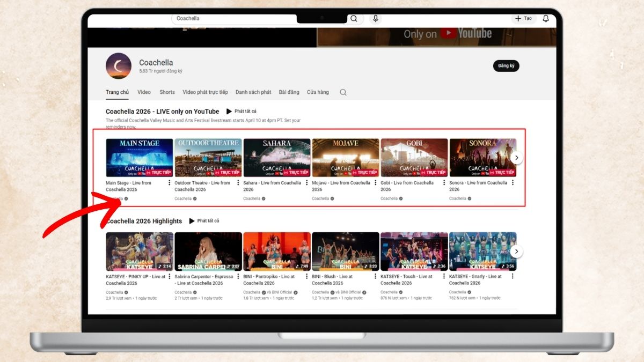Viewport: 644px width, 362px height.
Task: Open the Video phát trực tiếp tab
Action: pos(205,92)
